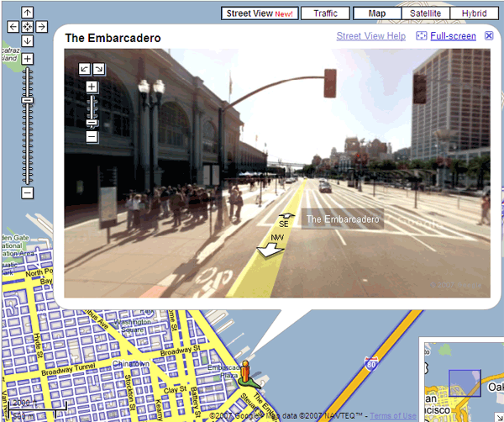
Task: Open the Full-screen link
Action: [x=454, y=36]
